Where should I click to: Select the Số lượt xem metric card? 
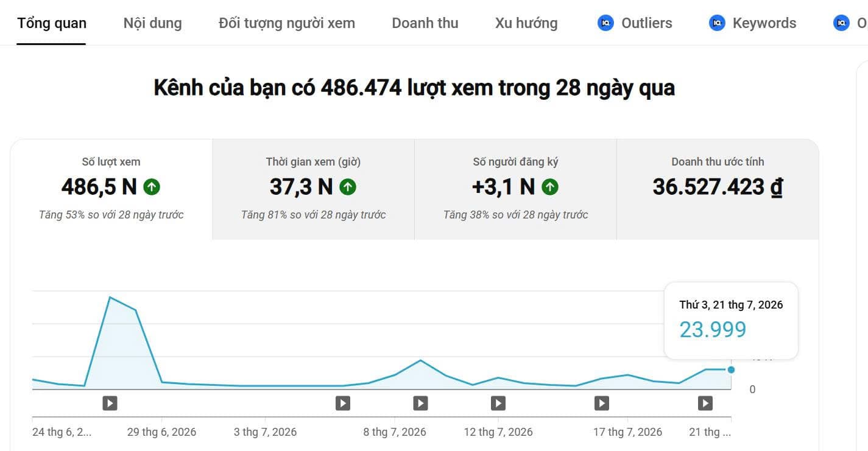pyautogui.click(x=111, y=189)
